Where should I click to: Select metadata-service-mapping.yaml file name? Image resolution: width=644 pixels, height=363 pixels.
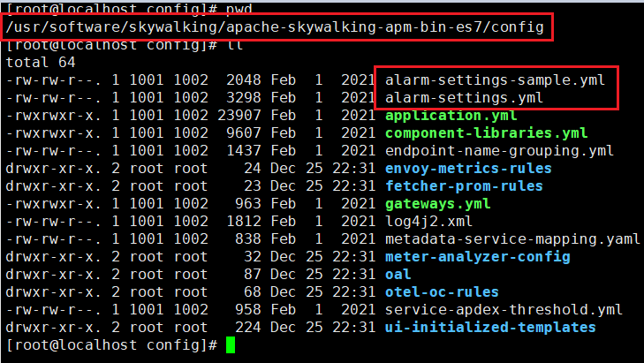[512, 239]
